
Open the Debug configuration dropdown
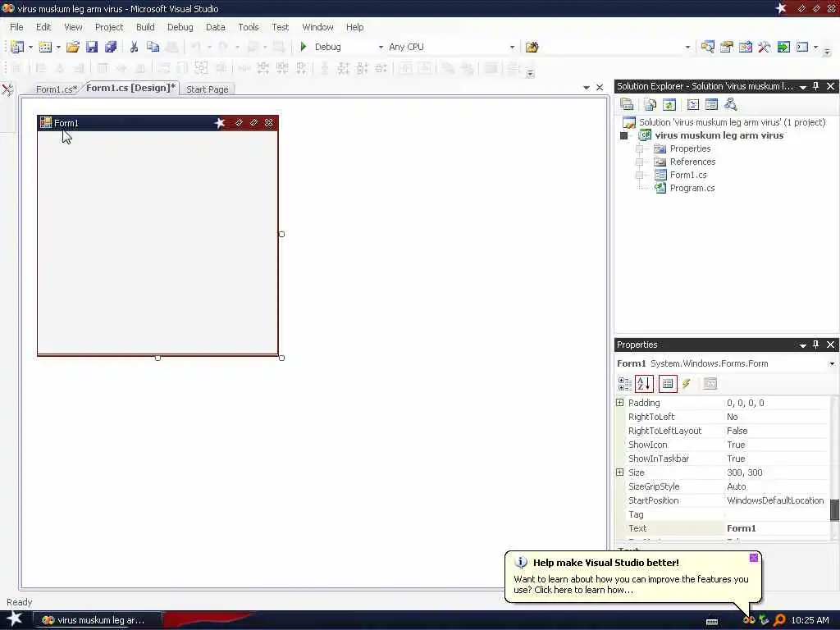tap(381, 47)
